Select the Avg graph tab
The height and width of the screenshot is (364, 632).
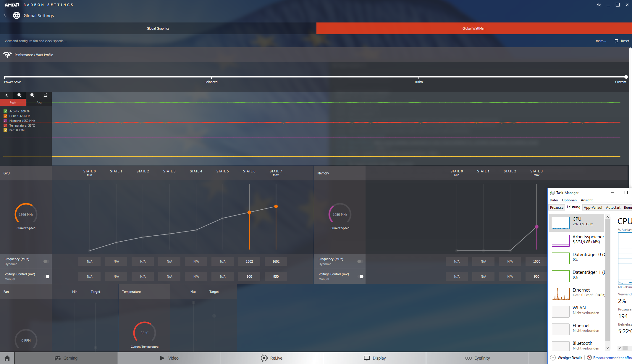(x=39, y=102)
